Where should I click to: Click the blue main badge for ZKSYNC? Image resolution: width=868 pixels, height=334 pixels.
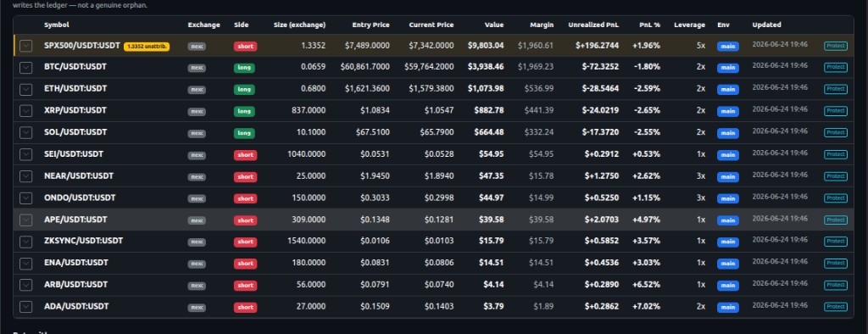pyautogui.click(x=728, y=242)
